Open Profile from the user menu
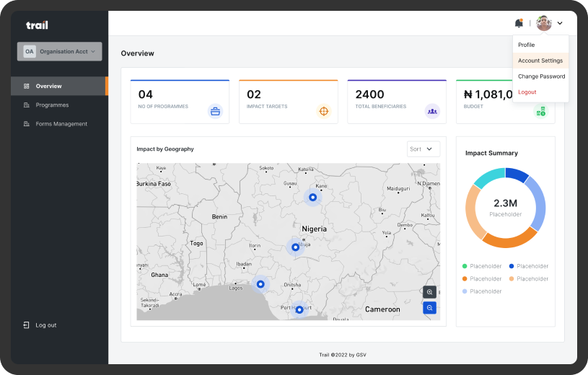Image resolution: width=588 pixels, height=375 pixels. click(x=527, y=45)
